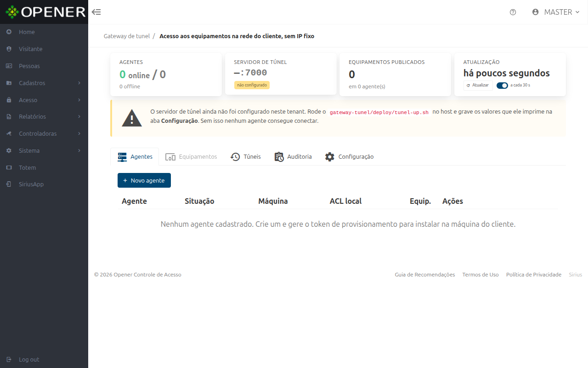Click the Totem sidebar icon
This screenshot has width=588, height=368.
coord(9,167)
